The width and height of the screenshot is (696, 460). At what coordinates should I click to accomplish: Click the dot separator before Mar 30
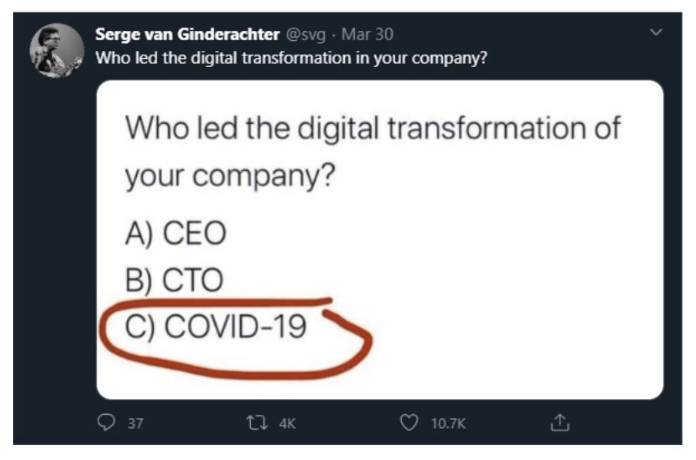[x=333, y=35]
